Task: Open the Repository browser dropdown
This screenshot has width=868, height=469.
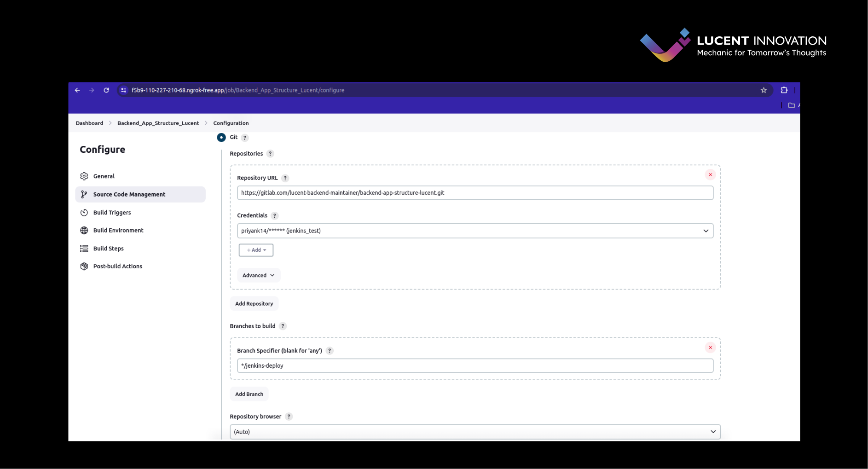Action: click(475, 432)
